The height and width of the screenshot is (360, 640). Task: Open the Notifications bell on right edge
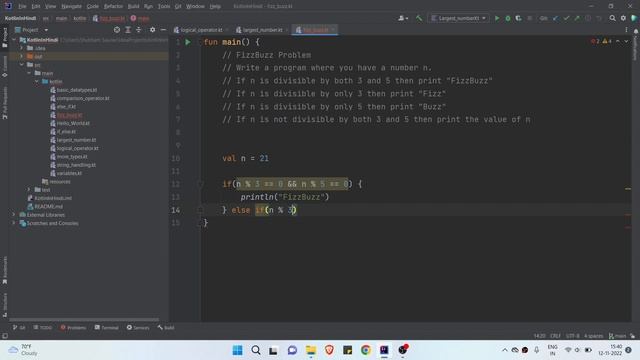tap(636, 31)
